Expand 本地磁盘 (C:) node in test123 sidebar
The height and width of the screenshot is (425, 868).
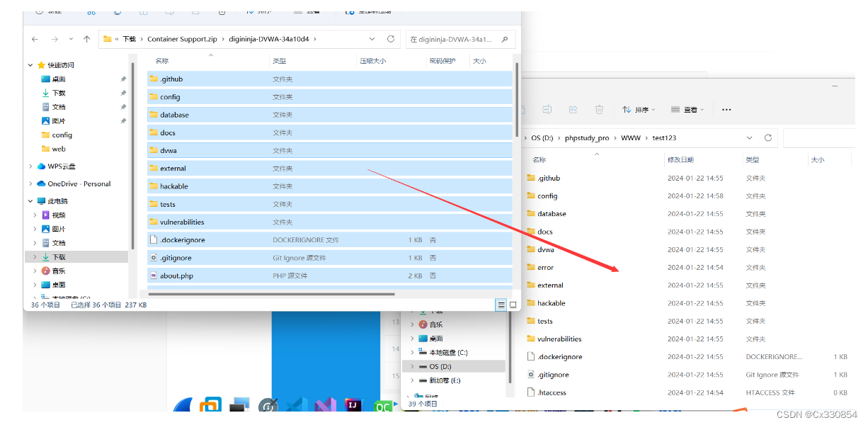412,353
